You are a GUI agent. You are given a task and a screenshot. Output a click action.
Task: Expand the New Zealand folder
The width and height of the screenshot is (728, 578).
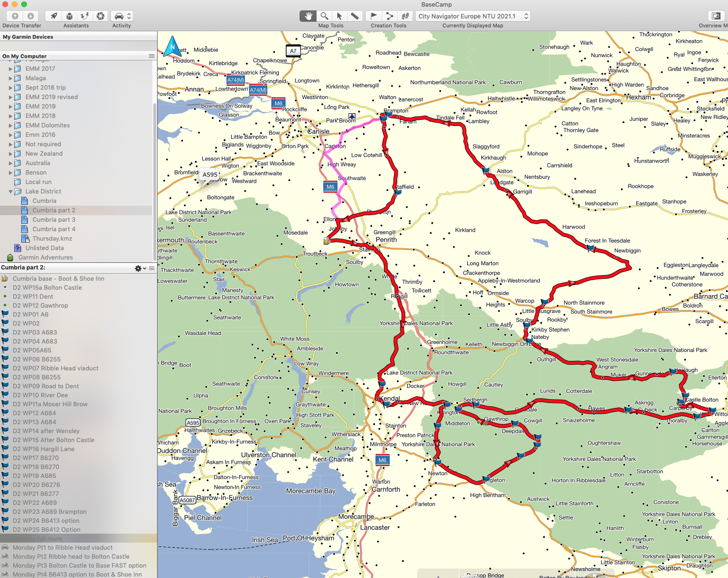(x=10, y=154)
